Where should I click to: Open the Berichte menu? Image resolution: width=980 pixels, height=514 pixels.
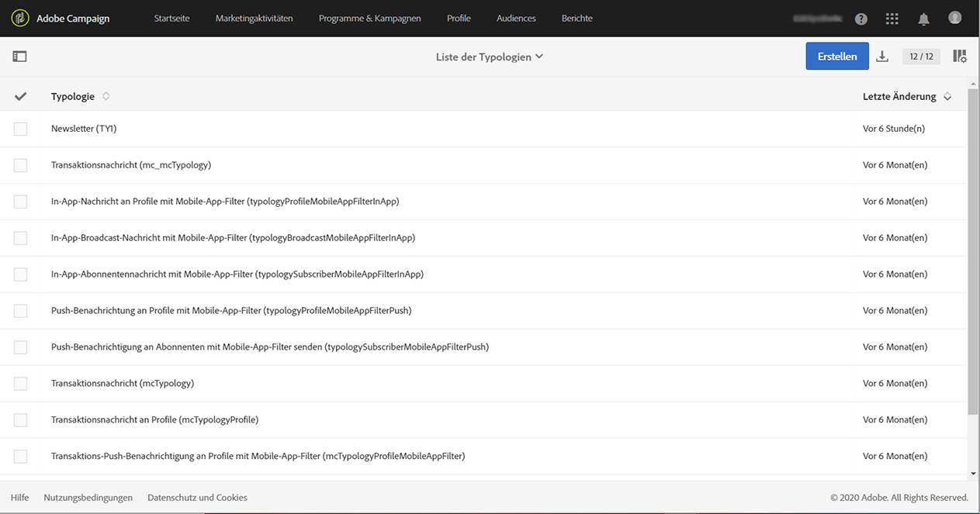click(577, 18)
